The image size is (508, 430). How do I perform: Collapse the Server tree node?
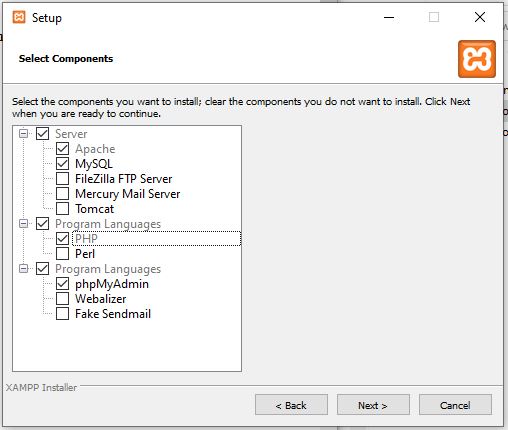[x=23, y=134]
